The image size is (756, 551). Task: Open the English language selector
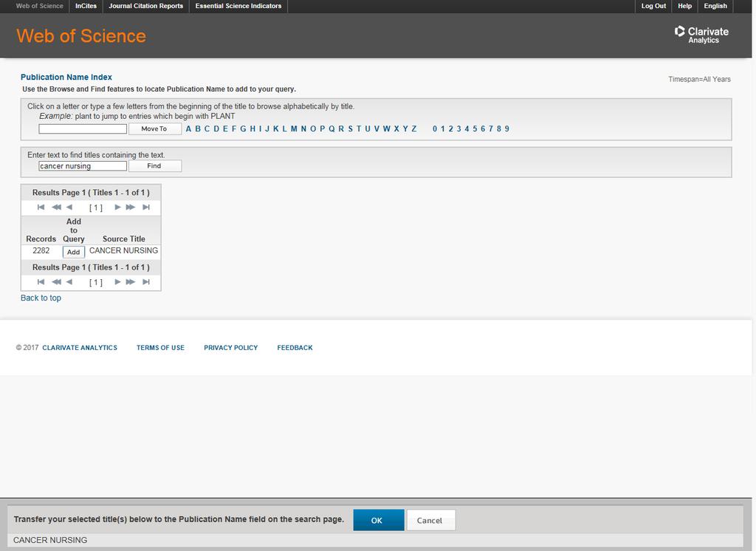pyautogui.click(x=715, y=6)
